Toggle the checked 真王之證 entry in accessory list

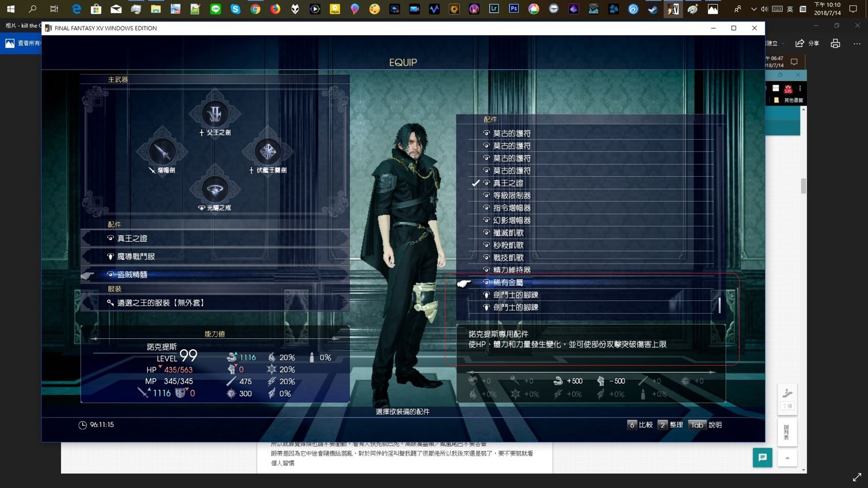[592, 183]
